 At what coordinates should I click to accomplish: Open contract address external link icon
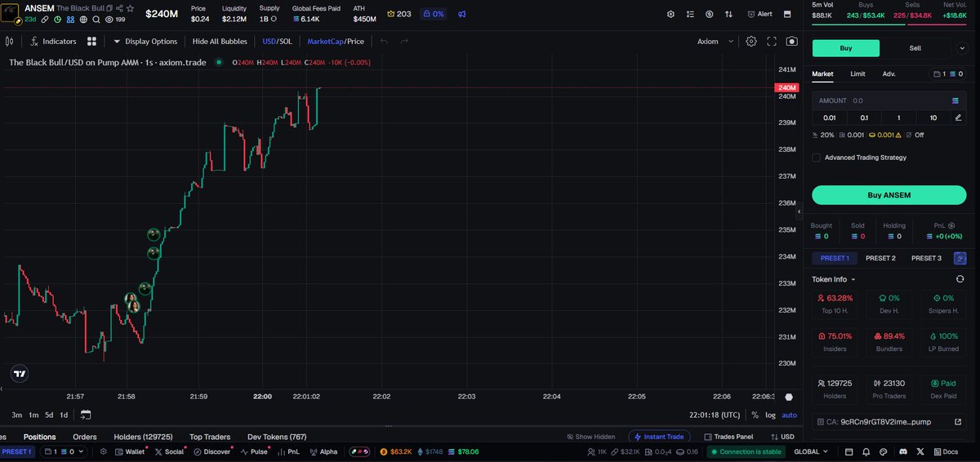coord(960,422)
